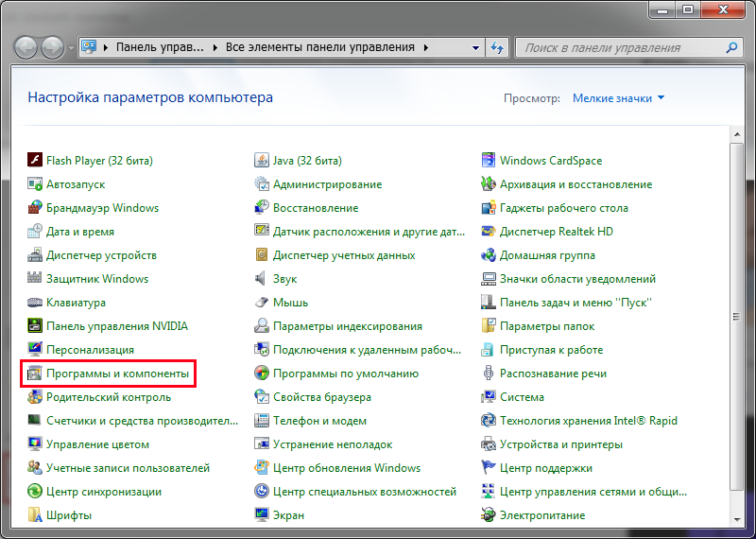Click the Java (32 бита) coffee icon
The image size is (756, 539).
click(x=262, y=160)
